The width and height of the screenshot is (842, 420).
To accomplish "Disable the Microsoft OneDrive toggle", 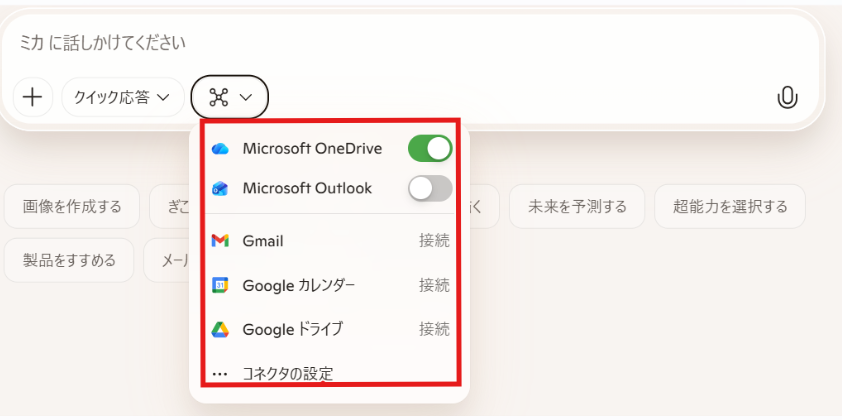I will (430, 149).
